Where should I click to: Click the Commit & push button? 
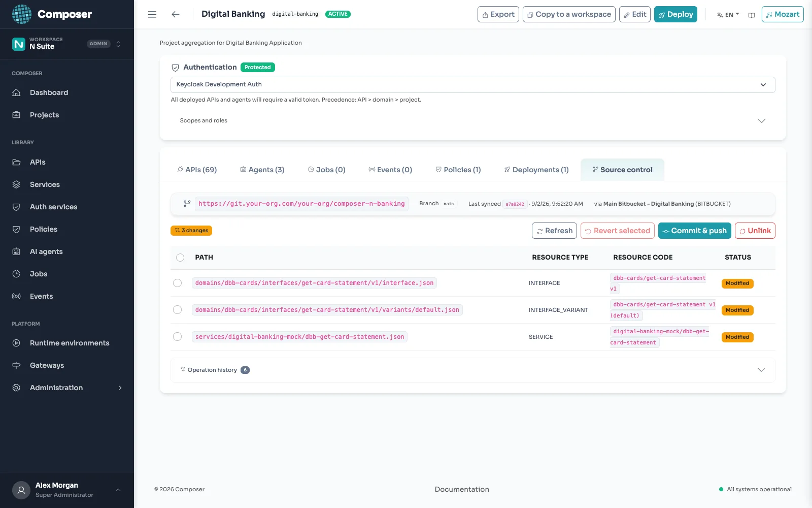click(x=695, y=231)
